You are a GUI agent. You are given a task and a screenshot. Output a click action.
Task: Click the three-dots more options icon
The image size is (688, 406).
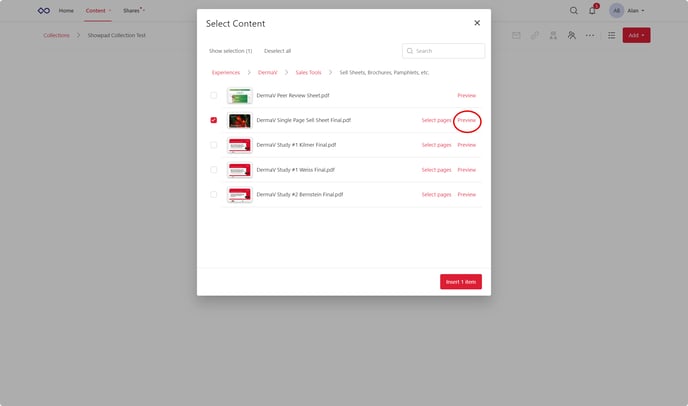pos(590,35)
